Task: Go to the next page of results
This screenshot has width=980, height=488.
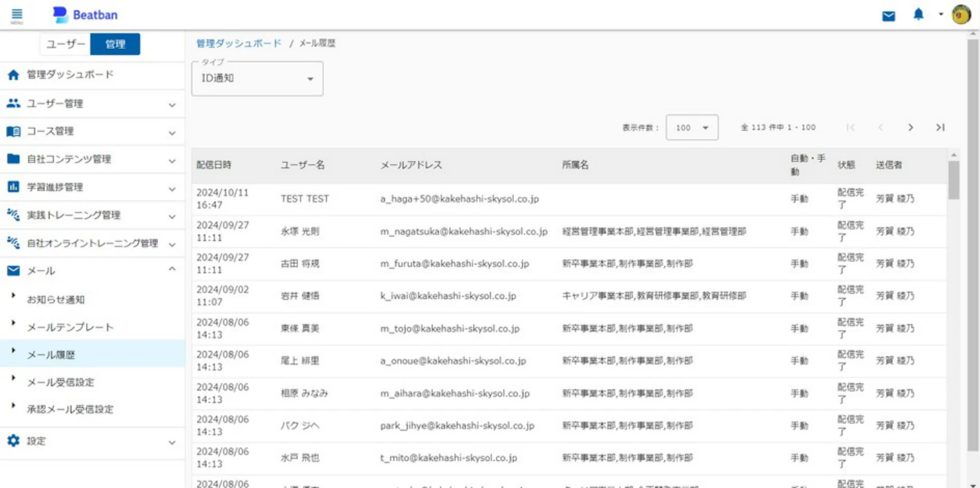Action: [911, 128]
